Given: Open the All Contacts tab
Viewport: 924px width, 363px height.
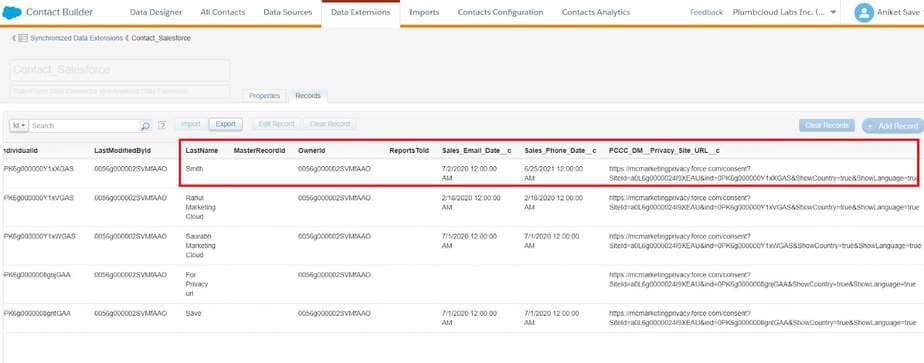Looking at the screenshot, I should pos(222,12).
